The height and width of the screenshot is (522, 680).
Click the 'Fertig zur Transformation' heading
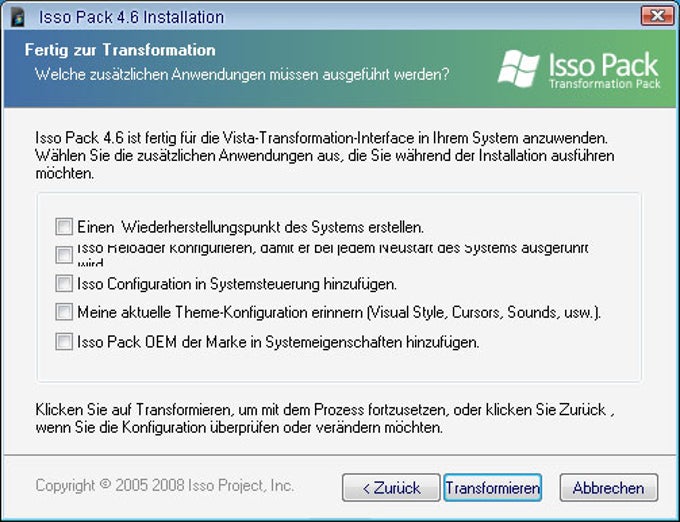(x=120, y=50)
